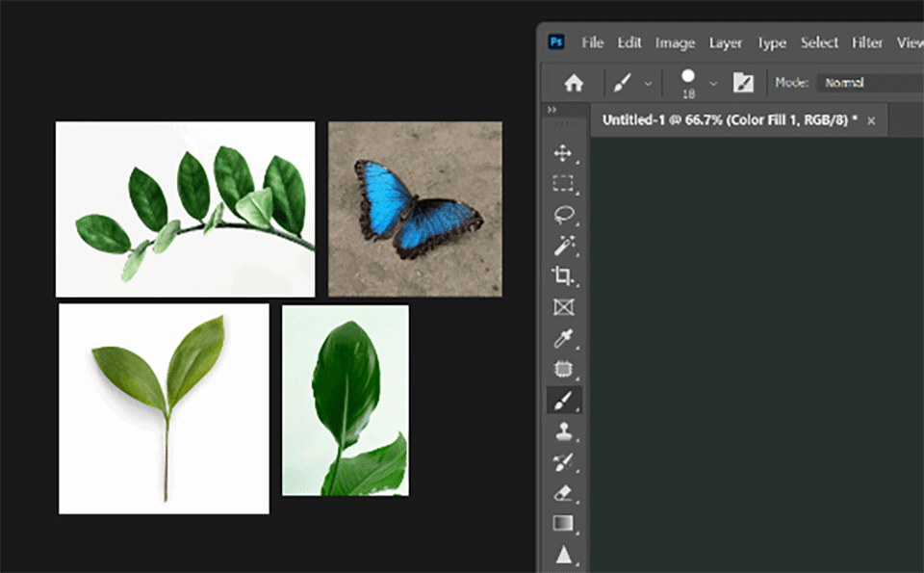
Task: Select the Rectangular Marquee tool
Action: click(563, 183)
